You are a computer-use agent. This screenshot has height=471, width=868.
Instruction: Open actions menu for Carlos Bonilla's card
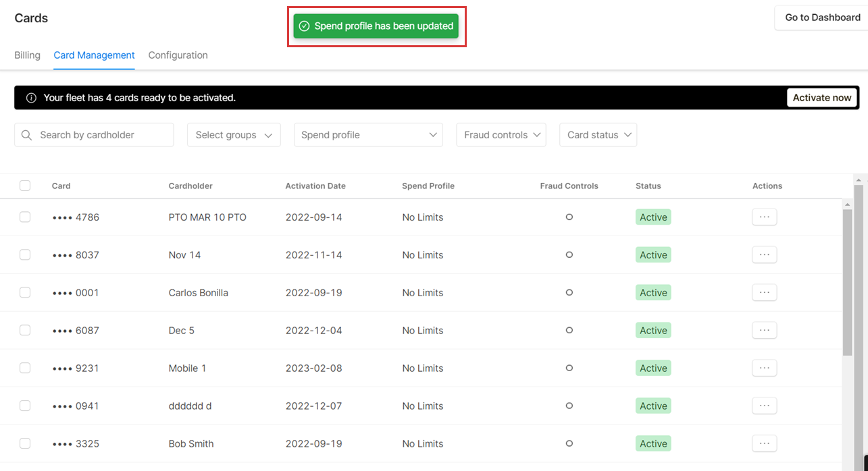(764, 293)
